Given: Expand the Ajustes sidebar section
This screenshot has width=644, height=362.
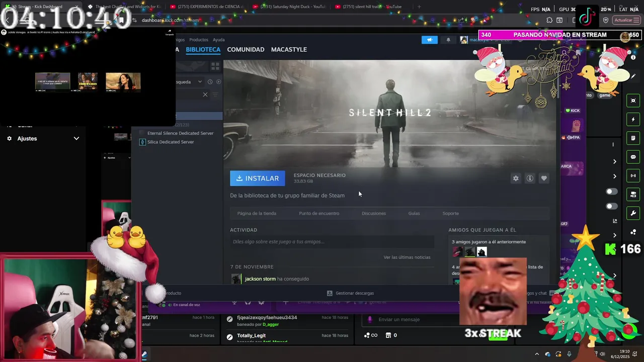Looking at the screenshot, I should click(x=76, y=138).
